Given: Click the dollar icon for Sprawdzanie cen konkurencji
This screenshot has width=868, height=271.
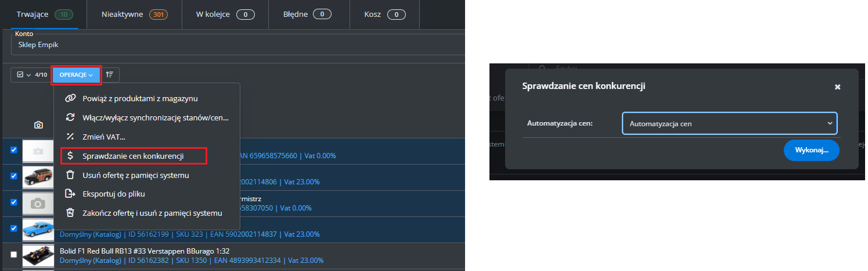Looking at the screenshot, I should 70,156.
